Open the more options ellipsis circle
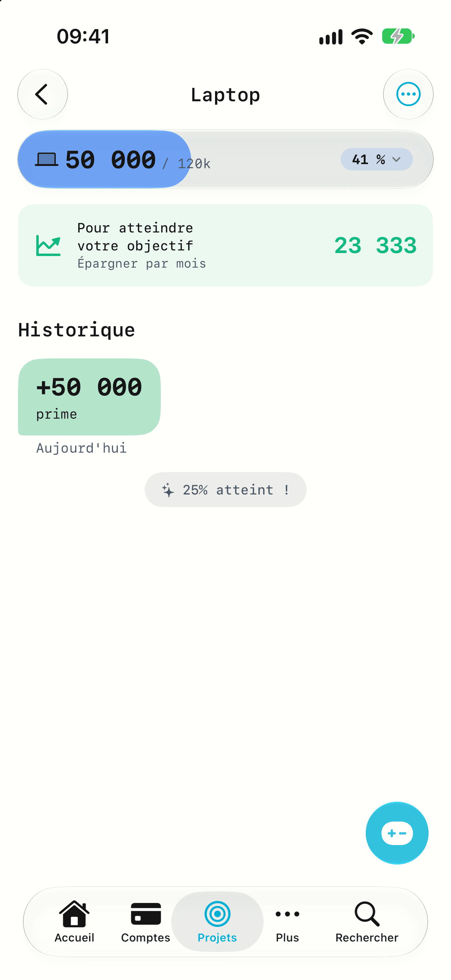The image size is (451, 980). (x=408, y=94)
